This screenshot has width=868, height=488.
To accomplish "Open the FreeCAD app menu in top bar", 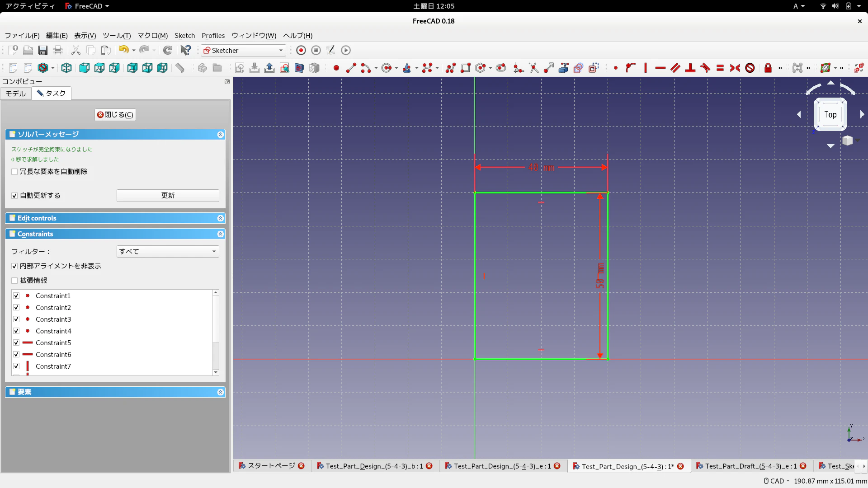I will (x=88, y=6).
